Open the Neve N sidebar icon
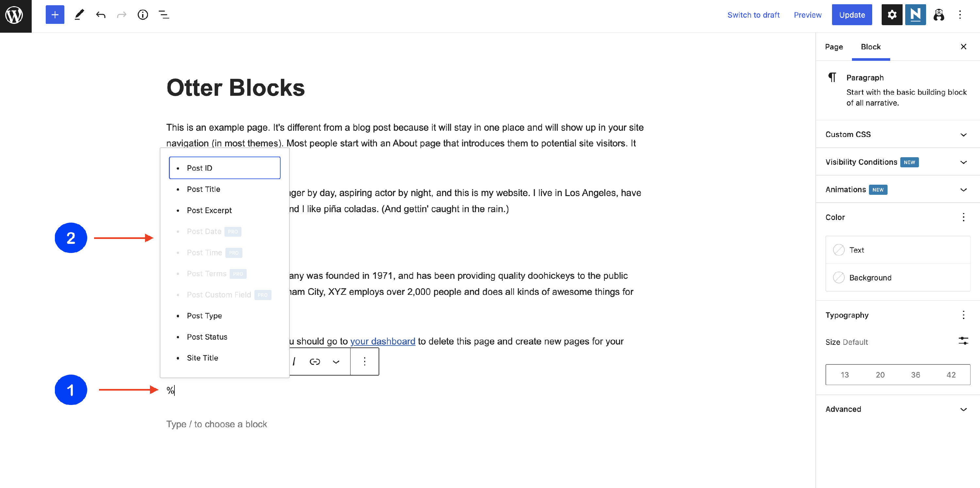 [x=915, y=15]
